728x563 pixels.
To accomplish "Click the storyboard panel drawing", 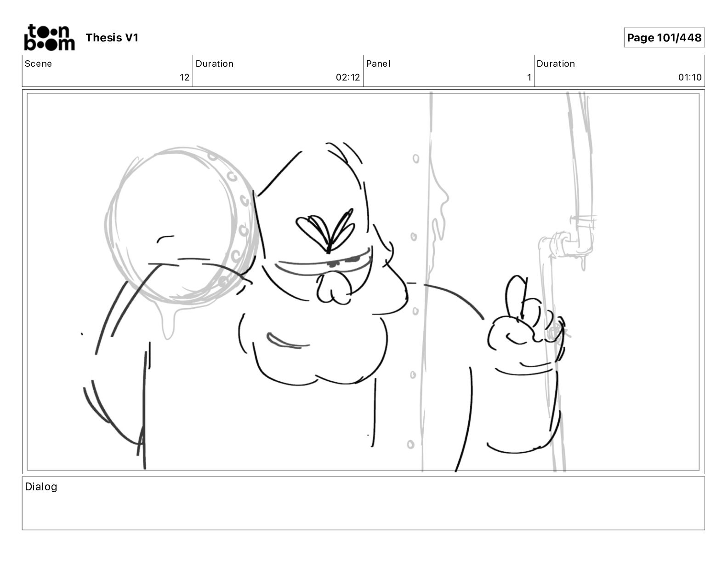I will 363,282.
